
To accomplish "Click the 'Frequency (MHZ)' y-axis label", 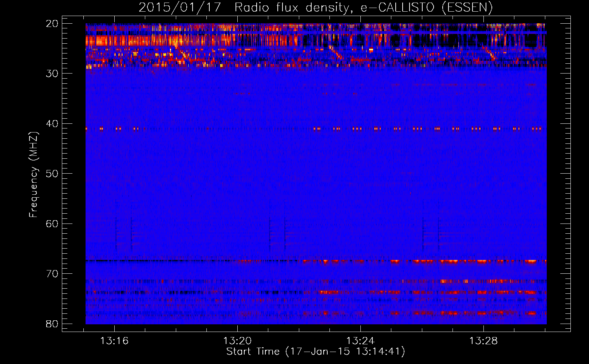I will point(33,175).
